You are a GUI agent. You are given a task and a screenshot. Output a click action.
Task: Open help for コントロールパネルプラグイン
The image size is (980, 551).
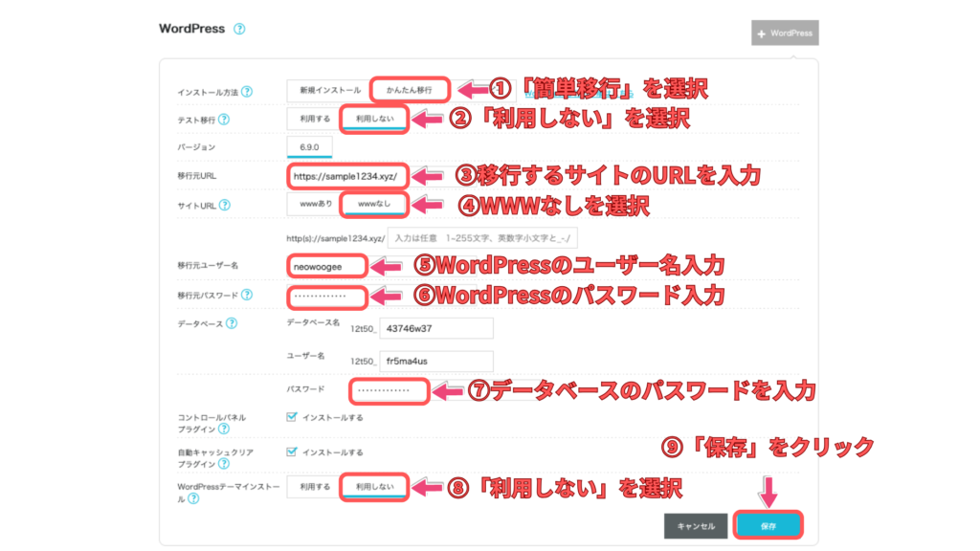(x=223, y=431)
